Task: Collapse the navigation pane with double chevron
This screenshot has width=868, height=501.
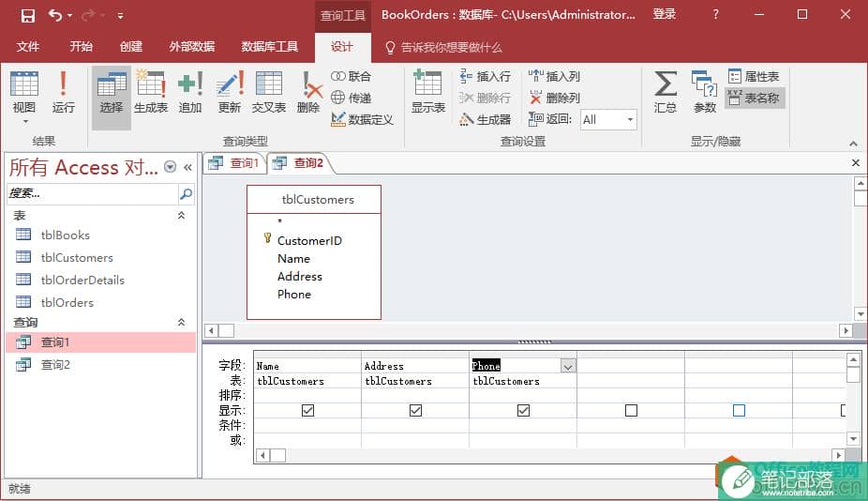Action: coord(187,167)
